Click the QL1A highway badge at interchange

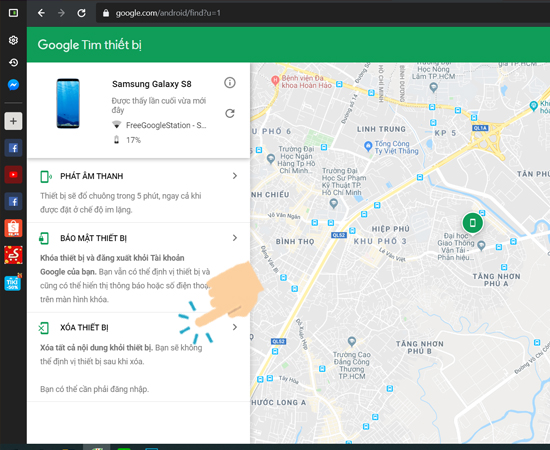tap(480, 128)
